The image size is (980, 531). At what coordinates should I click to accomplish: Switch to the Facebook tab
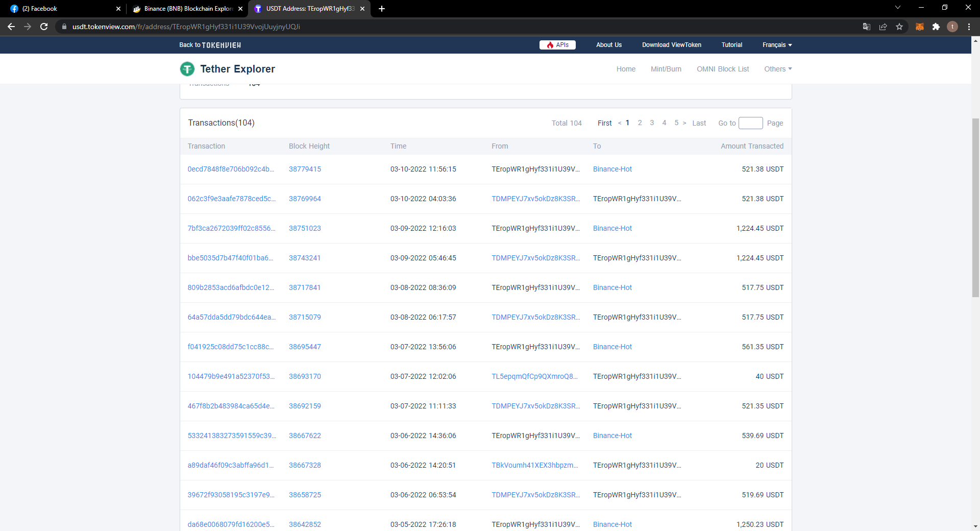(65, 9)
